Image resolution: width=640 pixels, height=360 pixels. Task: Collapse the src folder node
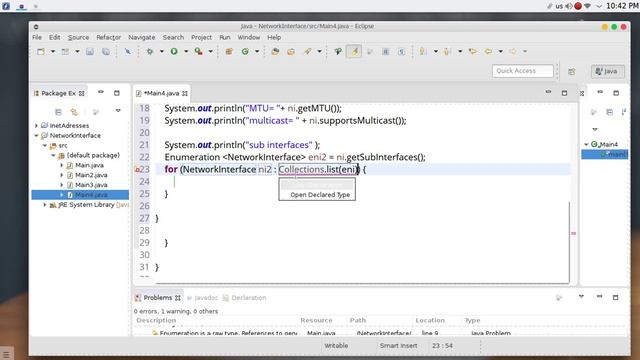coord(45,145)
